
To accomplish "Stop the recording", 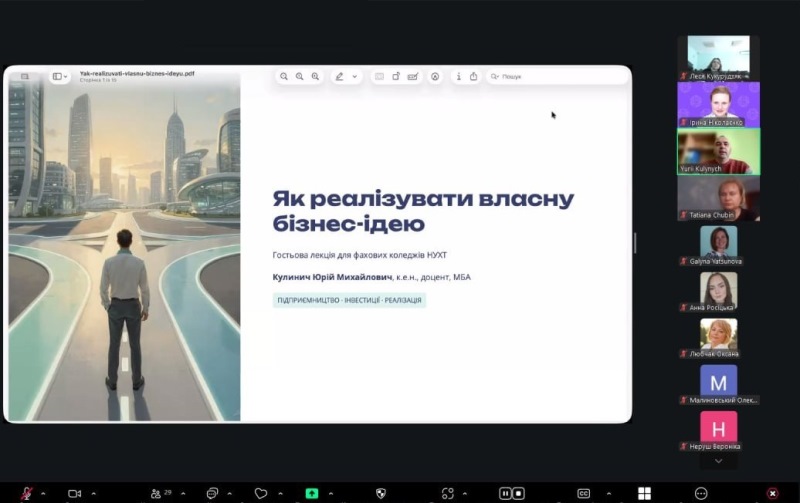I will click(x=518, y=493).
